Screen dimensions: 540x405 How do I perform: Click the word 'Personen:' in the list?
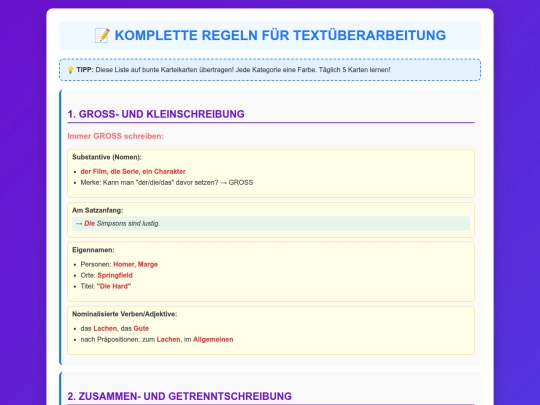[96, 264]
